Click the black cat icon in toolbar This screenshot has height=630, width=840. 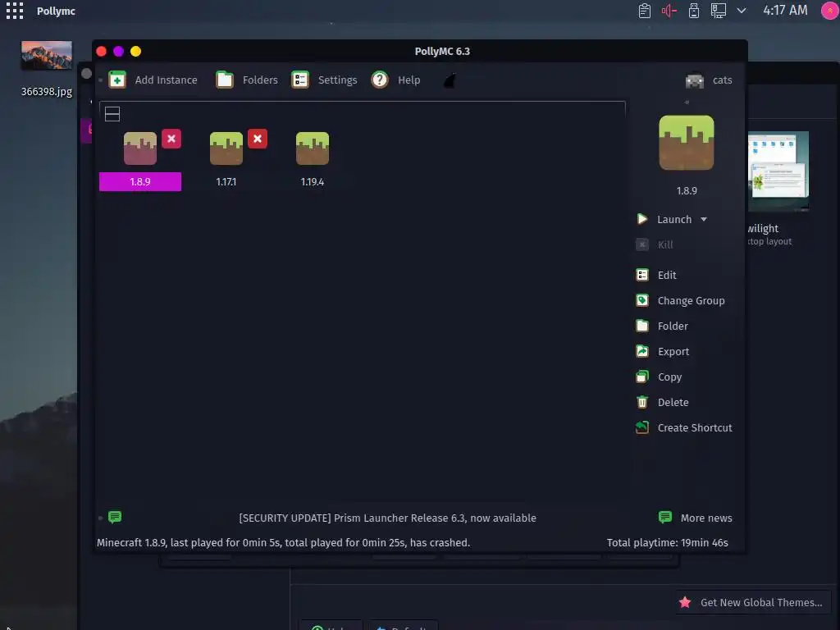450,80
